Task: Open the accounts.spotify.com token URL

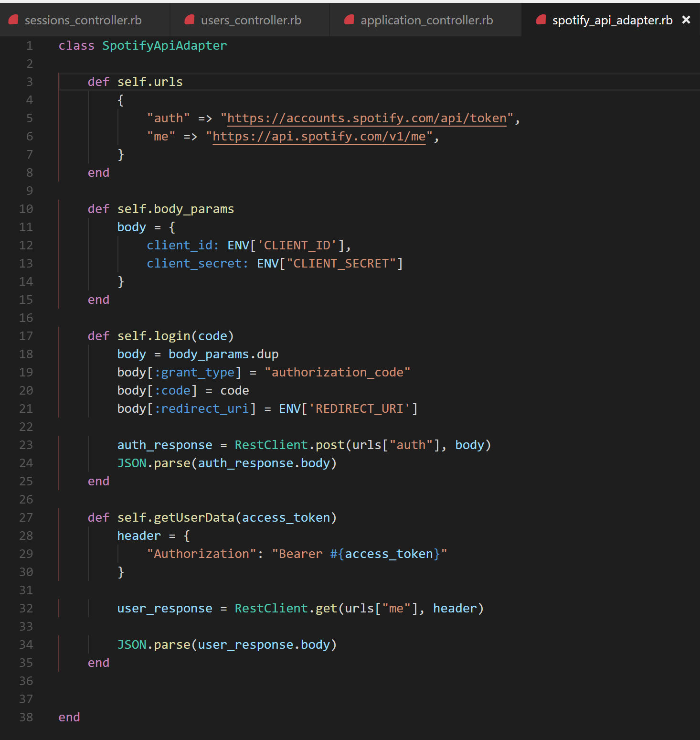Action: click(366, 118)
